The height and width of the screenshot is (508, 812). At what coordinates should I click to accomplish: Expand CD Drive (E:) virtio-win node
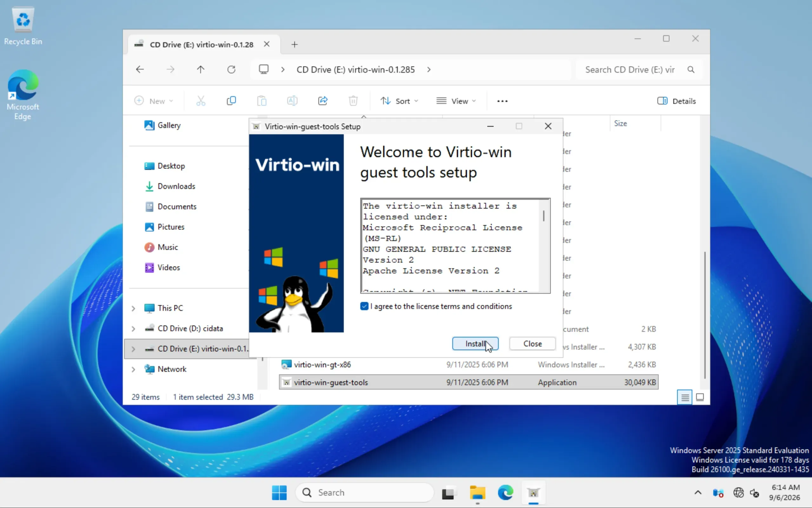[133, 349]
